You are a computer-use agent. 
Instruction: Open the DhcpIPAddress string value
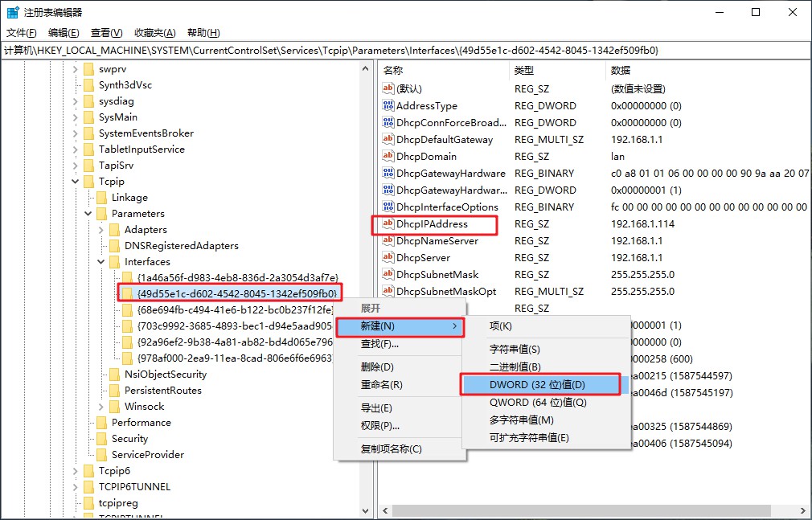click(x=432, y=223)
